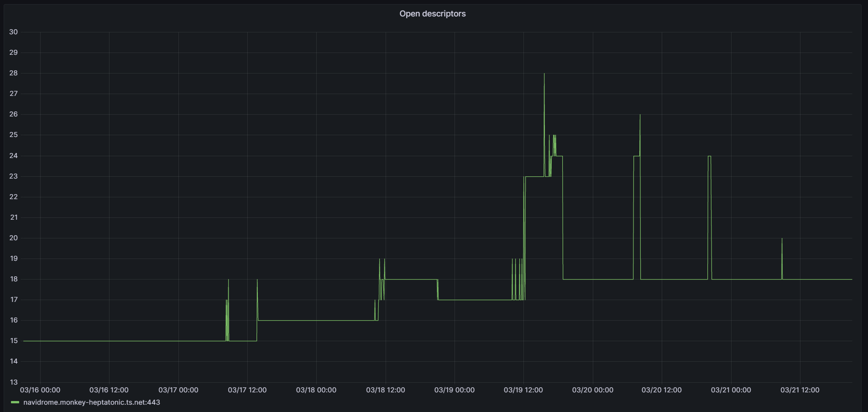The width and height of the screenshot is (868, 412).
Task: Click the 03/18 12:00 axis tick label
Action: [386, 390]
